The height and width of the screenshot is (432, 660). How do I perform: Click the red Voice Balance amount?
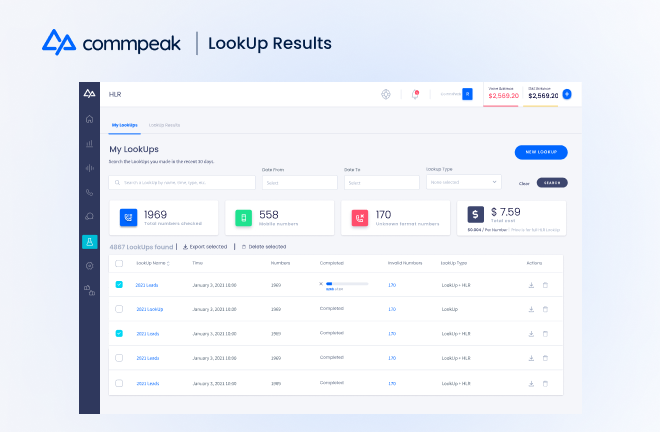(503, 96)
